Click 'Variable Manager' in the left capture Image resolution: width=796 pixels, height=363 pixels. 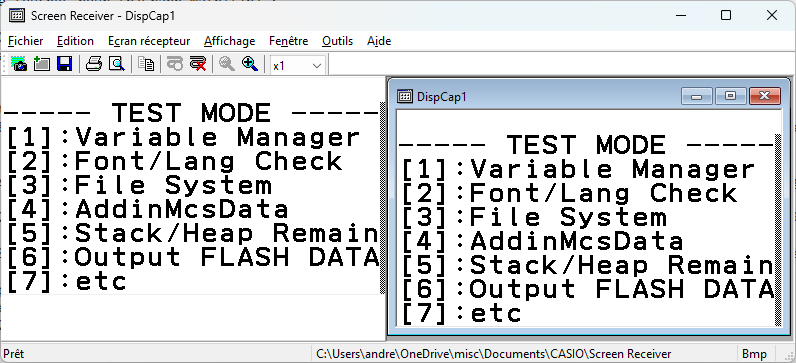(218, 138)
